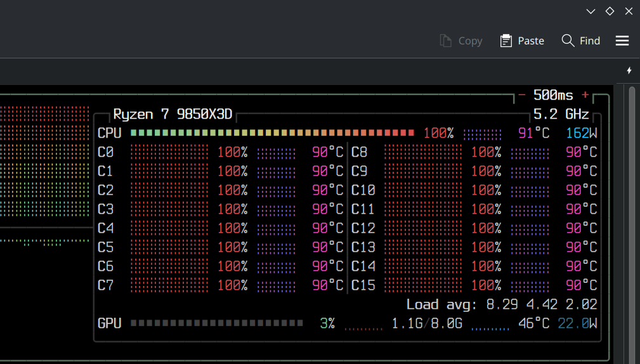This screenshot has width=640, height=364.
Task: Click the GPU 3% usage value
Action: pos(327,323)
